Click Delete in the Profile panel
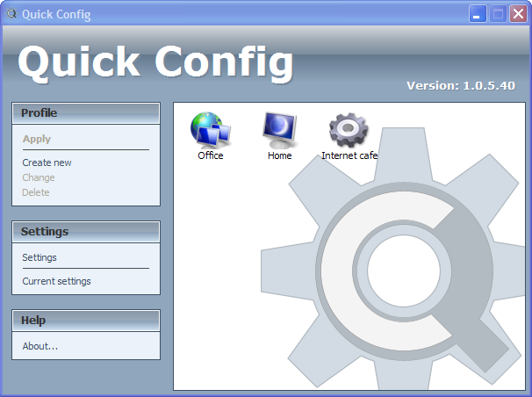 point(36,192)
